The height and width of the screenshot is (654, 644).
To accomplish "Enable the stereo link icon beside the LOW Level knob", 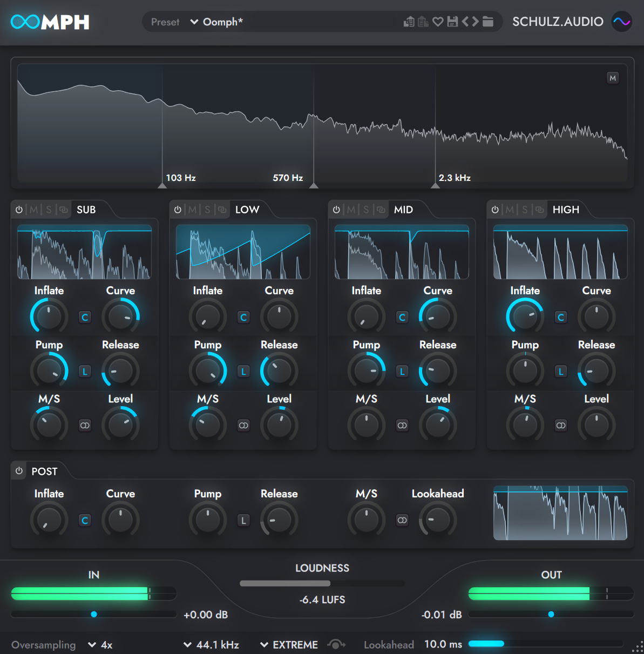I will click(x=243, y=426).
